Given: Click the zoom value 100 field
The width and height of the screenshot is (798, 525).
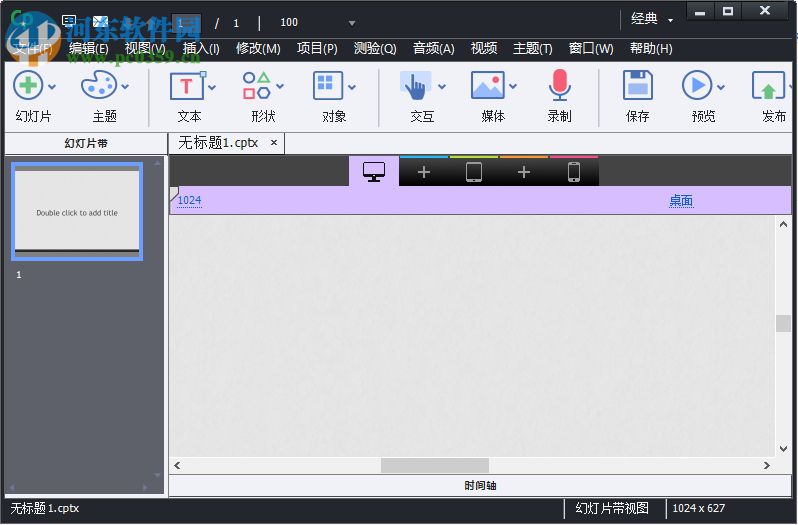Looking at the screenshot, I should tap(289, 22).
